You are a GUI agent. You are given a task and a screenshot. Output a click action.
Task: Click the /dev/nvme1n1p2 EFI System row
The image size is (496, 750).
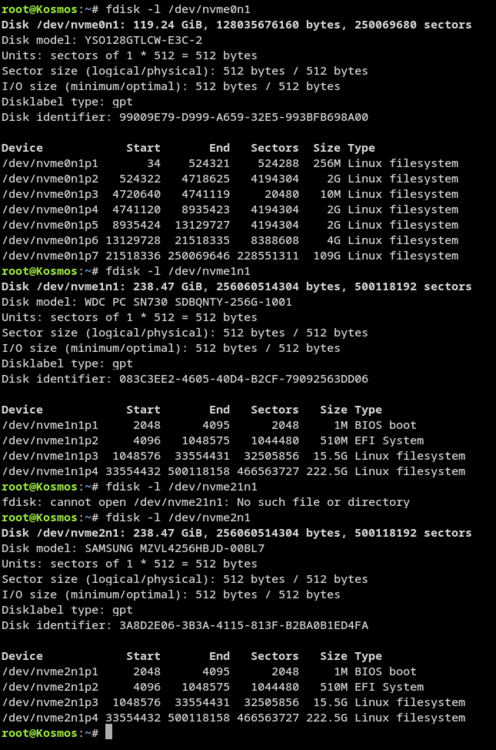(x=212, y=441)
